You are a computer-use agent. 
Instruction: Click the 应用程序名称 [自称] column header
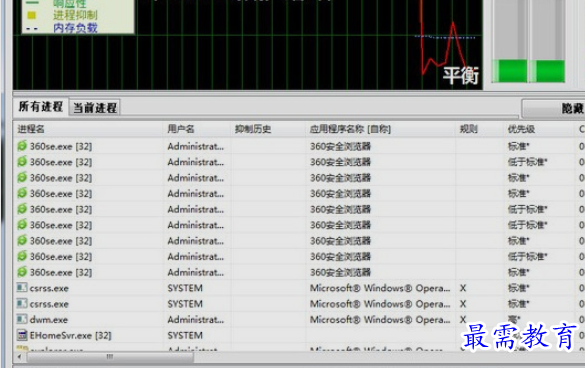(350, 129)
